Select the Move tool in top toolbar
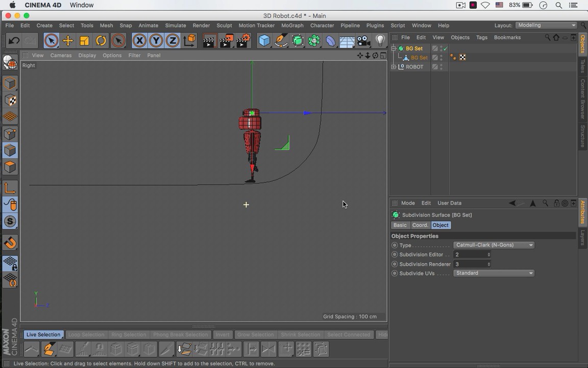The height and width of the screenshot is (368, 588). pyautogui.click(x=68, y=41)
